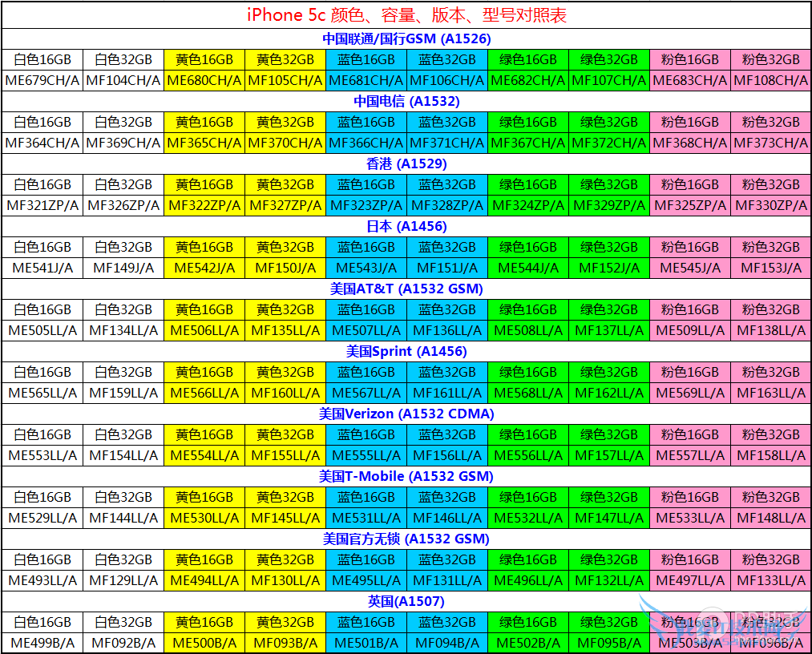The height and width of the screenshot is (654, 812).
Task: Click blue cell ME501B/A
Action: click(366, 643)
